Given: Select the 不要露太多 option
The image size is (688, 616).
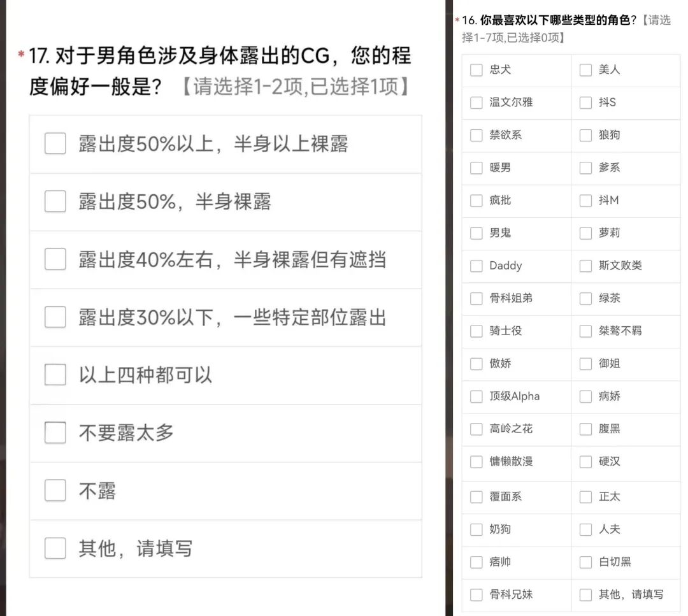Looking at the screenshot, I should tap(55, 433).
